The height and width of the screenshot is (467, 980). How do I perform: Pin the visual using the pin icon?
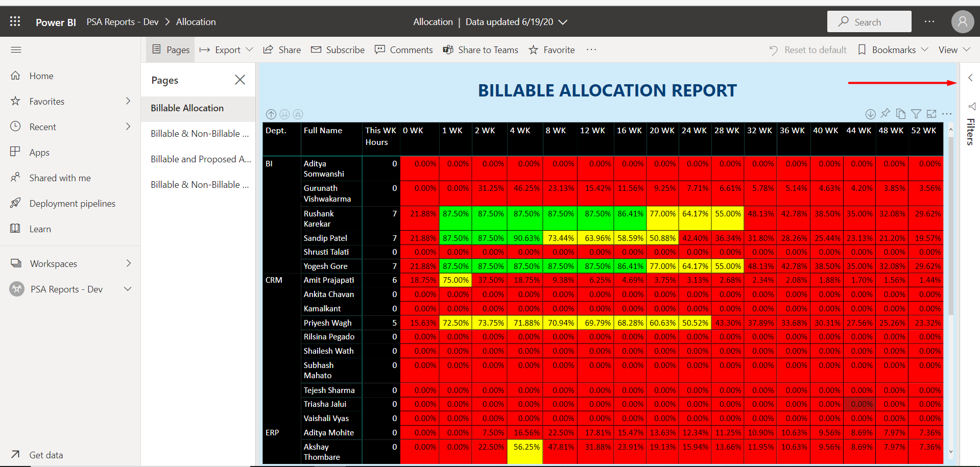point(886,113)
